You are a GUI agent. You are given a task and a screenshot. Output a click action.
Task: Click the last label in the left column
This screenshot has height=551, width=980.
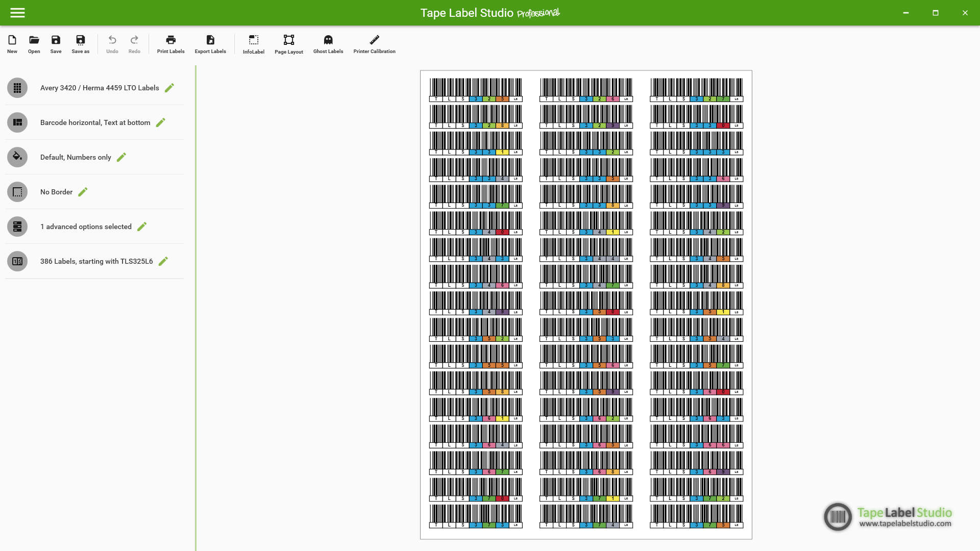click(476, 516)
